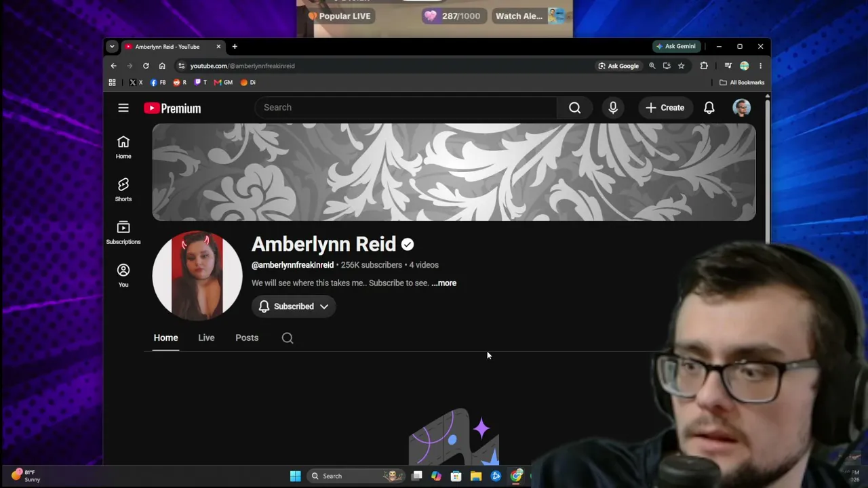
Task: Open the Twitch bookmark labeled T
Action: pos(201,83)
